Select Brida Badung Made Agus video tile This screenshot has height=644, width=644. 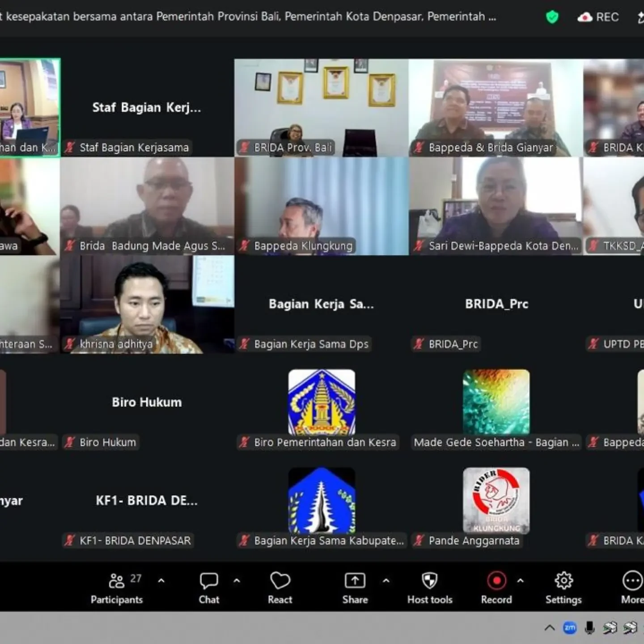[147, 206]
